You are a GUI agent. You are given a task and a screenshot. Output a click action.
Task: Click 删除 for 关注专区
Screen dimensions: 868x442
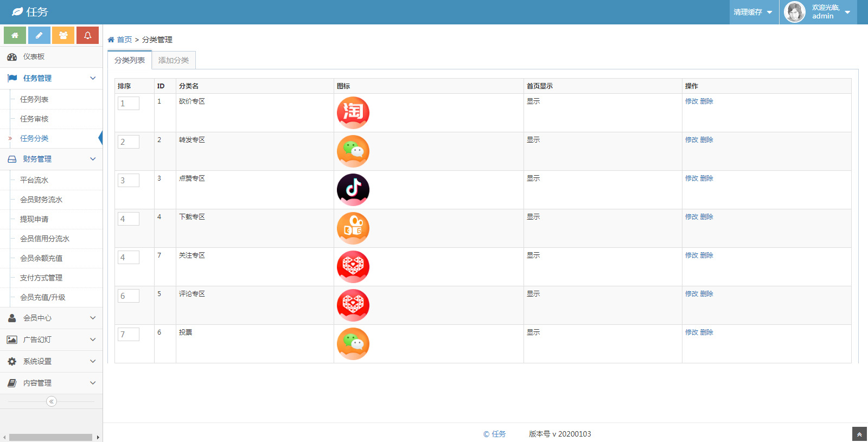click(706, 255)
